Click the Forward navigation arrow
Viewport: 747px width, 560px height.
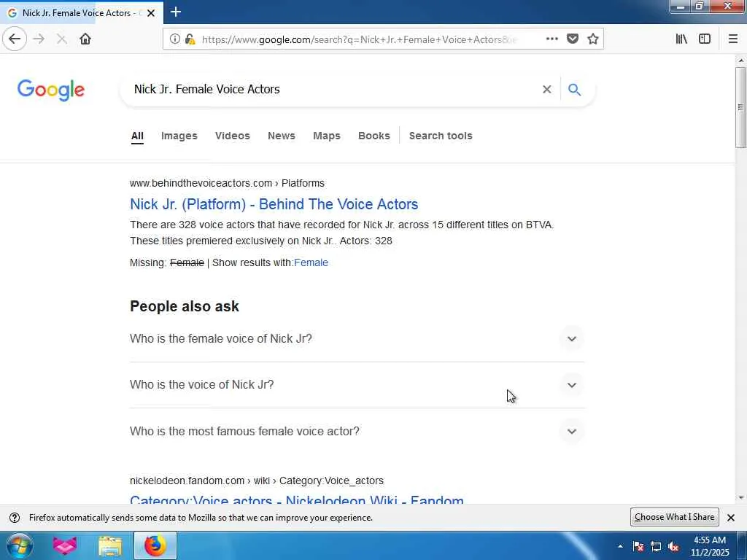coord(39,39)
